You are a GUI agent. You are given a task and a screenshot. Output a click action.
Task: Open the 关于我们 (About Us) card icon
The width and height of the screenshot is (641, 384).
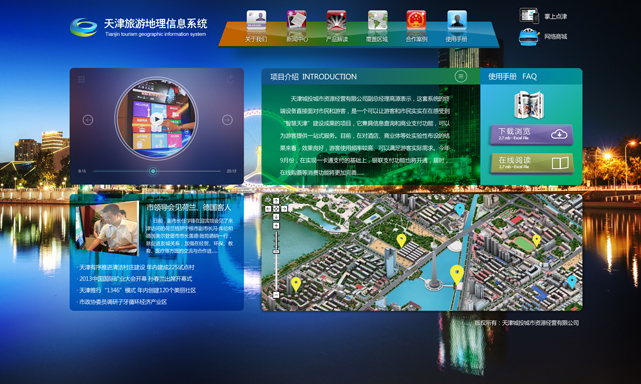256,20
